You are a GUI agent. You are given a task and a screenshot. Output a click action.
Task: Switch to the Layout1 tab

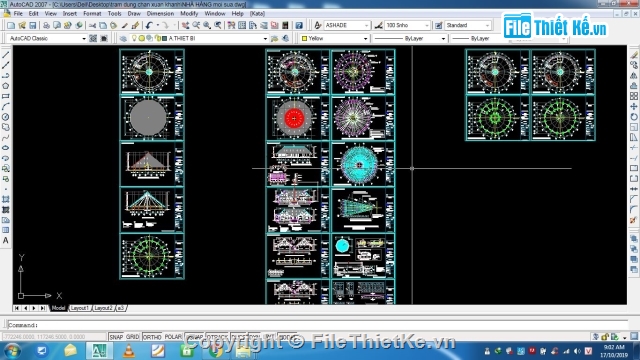pos(80,308)
